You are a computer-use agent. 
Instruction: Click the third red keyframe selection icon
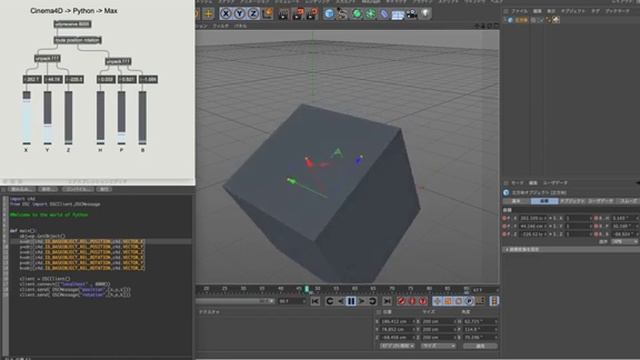[423, 301]
